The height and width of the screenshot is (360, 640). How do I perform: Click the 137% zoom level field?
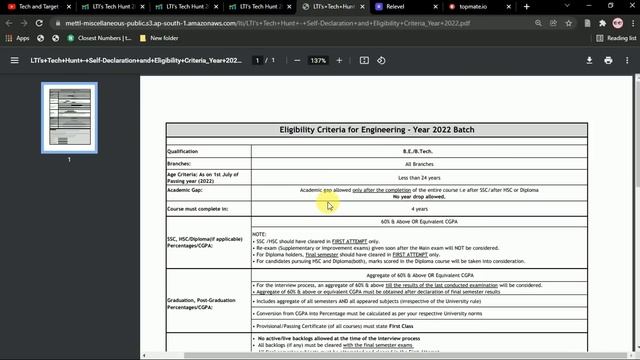click(x=318, y=60)
